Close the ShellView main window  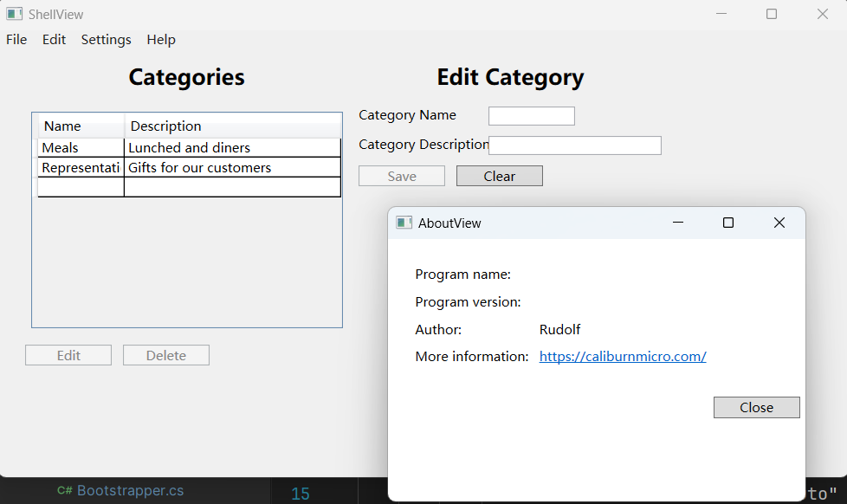pos(822,14)
